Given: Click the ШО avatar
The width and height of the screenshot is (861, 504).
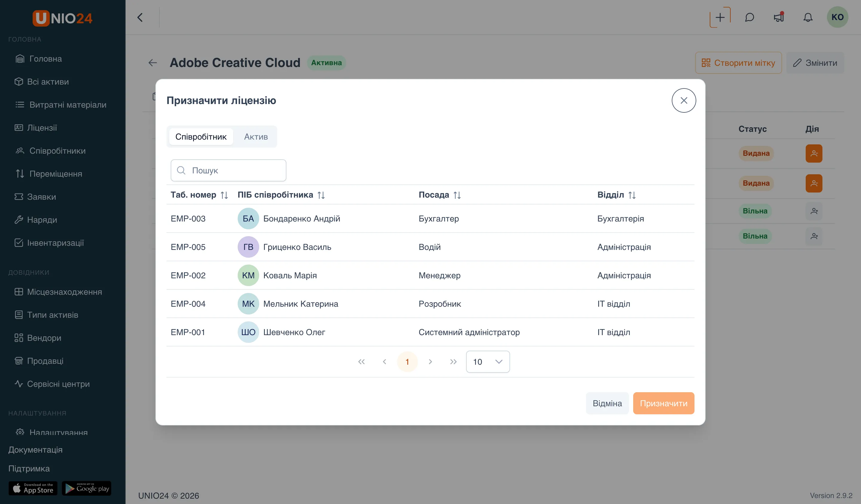Looking at the screenshot, I should click(248, 332).
